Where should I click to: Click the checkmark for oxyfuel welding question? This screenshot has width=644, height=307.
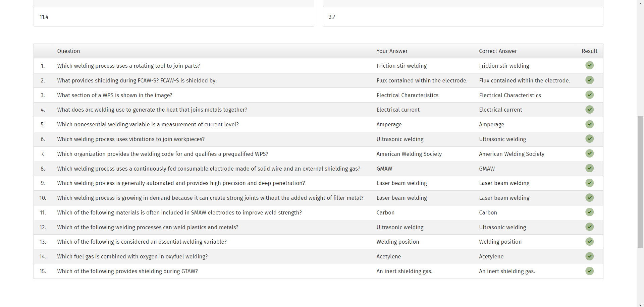coord(589,256)
